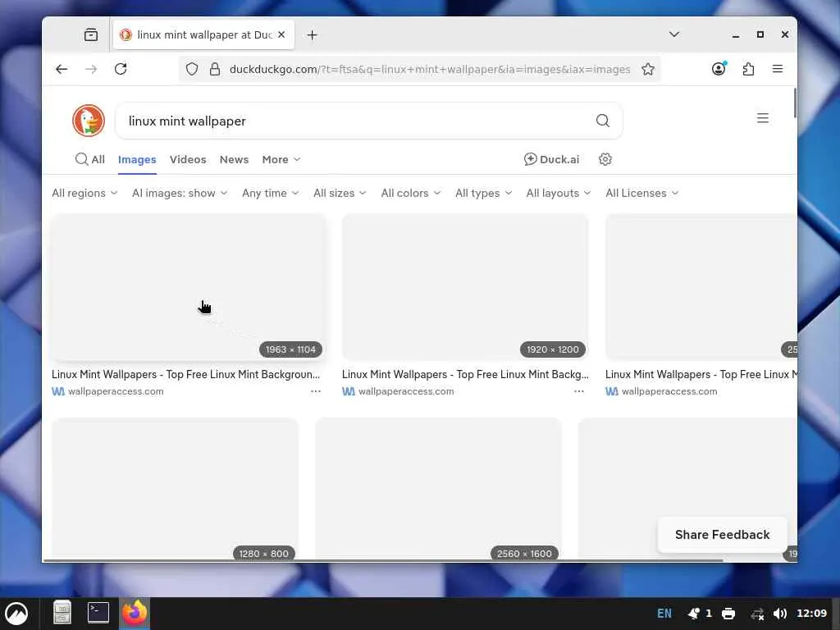Open the All layouts filter
This screenshot has width=840, height=630.
[x=558, y=193]
